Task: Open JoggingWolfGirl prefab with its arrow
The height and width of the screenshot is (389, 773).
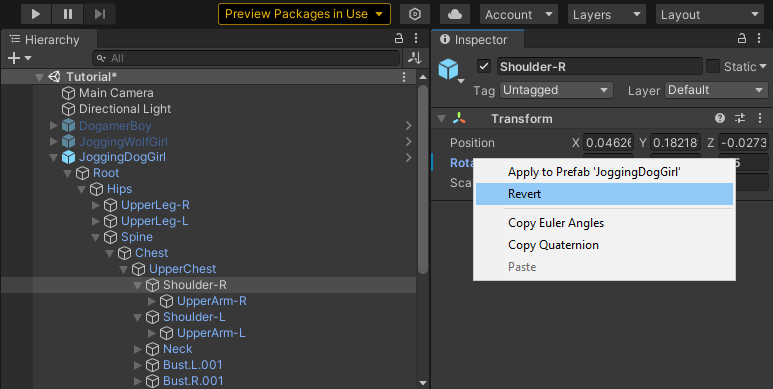Action: 409,141
